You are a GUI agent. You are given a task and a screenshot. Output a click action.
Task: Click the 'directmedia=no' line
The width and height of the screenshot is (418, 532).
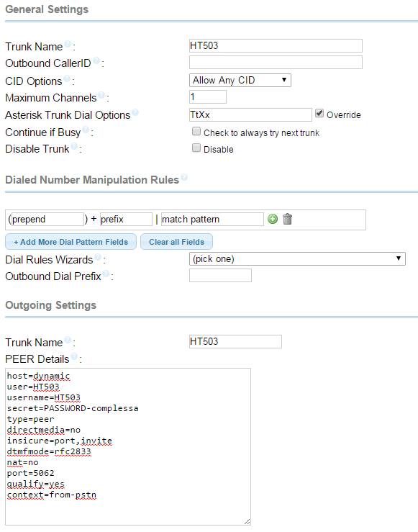(x=44, y=430)
